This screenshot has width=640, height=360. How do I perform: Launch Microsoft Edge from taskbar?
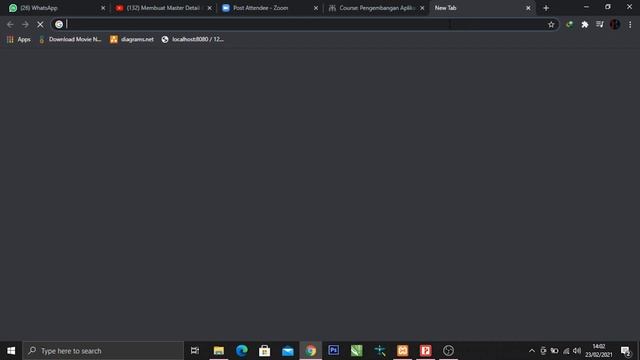point(242,351)
